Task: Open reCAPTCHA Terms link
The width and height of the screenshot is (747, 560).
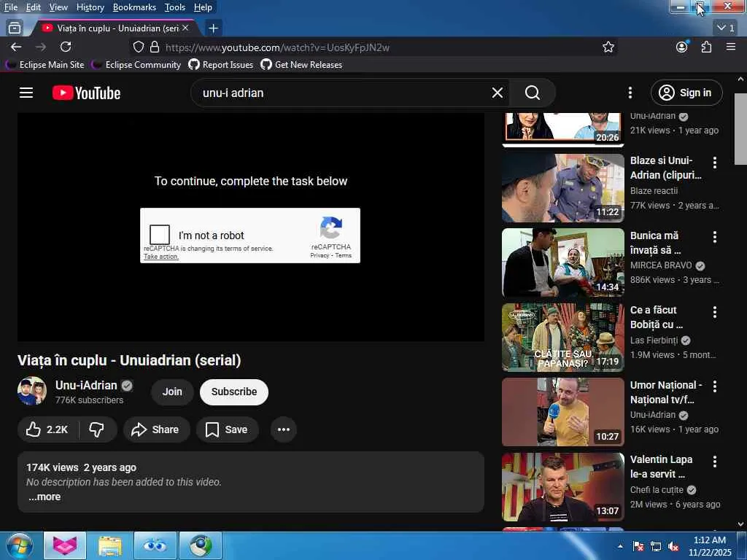Action: (344, 256)
